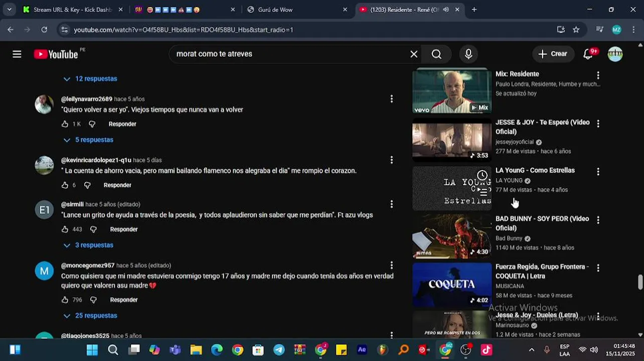Open more options for JESSE & JOY video

598,123
